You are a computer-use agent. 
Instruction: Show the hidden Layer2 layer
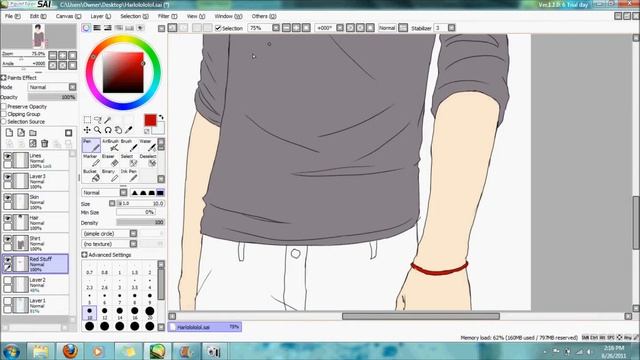(7, 281)
